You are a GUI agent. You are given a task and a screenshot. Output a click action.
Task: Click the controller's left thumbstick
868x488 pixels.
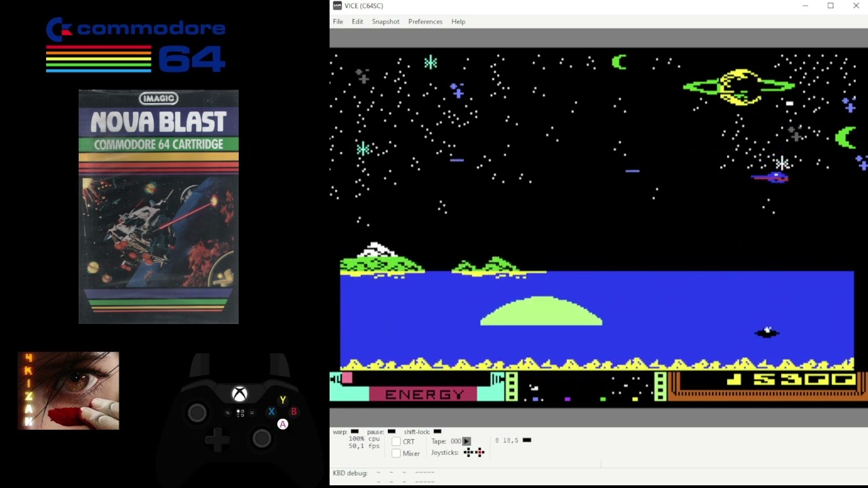coord(197,412)
